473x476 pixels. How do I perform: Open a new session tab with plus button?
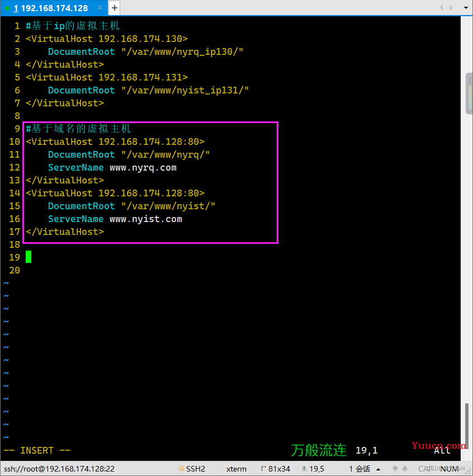115,8
